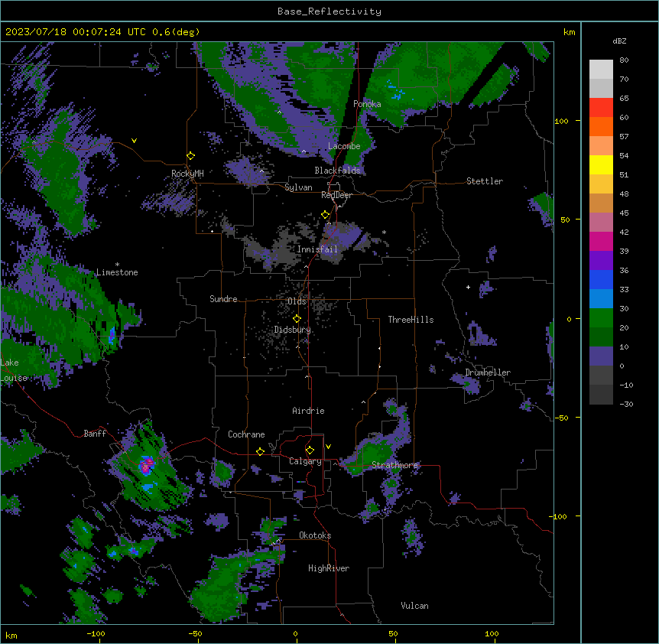Click the yellow diamond marker above Didsbury
Screen dimensions: 659x644
point(297,319)
